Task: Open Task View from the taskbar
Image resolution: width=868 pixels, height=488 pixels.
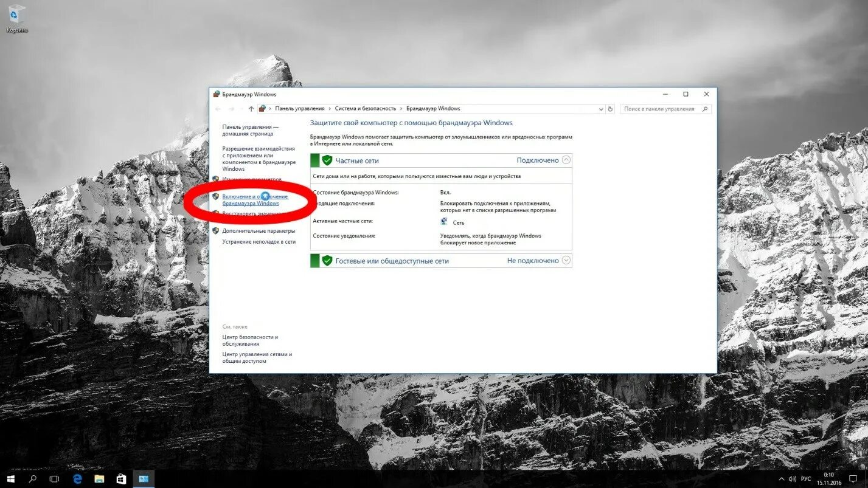Action: point(55,479)
